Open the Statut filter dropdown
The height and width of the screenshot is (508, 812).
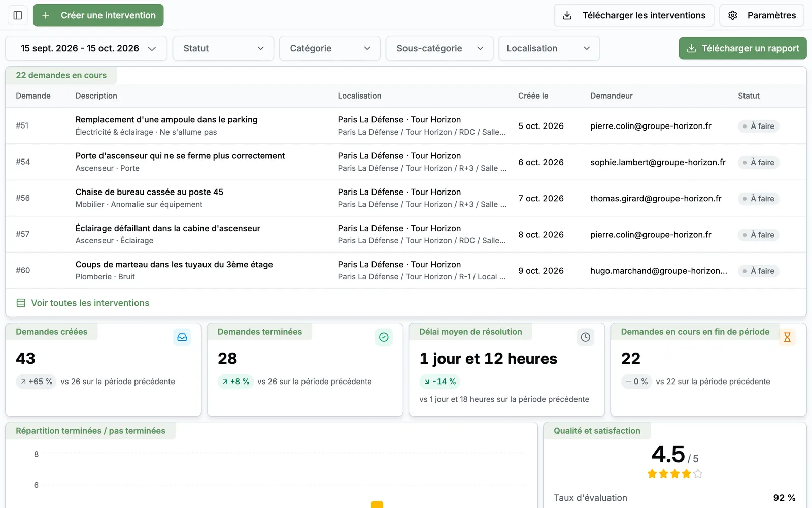223,48
